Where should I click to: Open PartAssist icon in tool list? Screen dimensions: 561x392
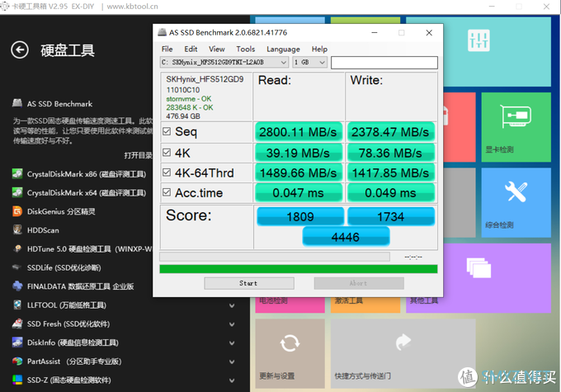[x=17, y=361]
